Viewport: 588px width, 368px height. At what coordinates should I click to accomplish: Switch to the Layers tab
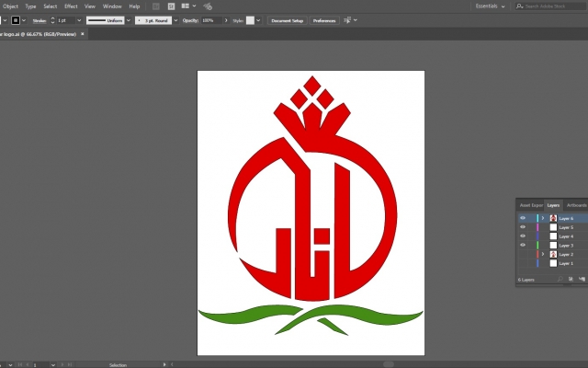[553, 205]
